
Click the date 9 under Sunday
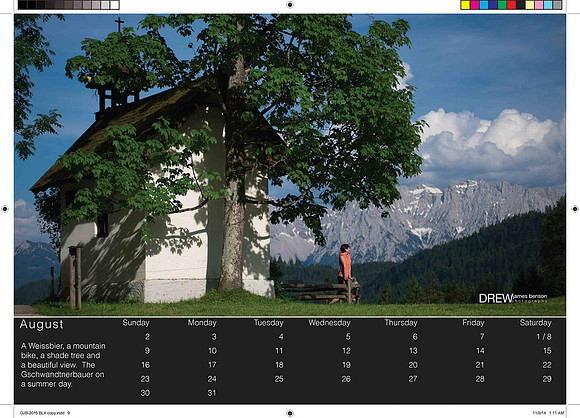pos(147,351)
